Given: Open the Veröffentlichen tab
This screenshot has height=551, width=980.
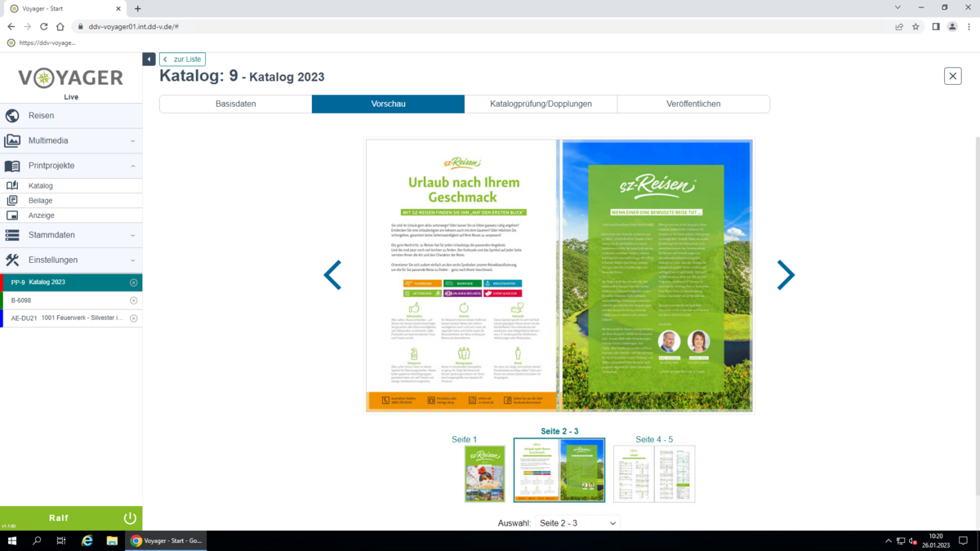Looking at the screenshot, I should point(693,104).
